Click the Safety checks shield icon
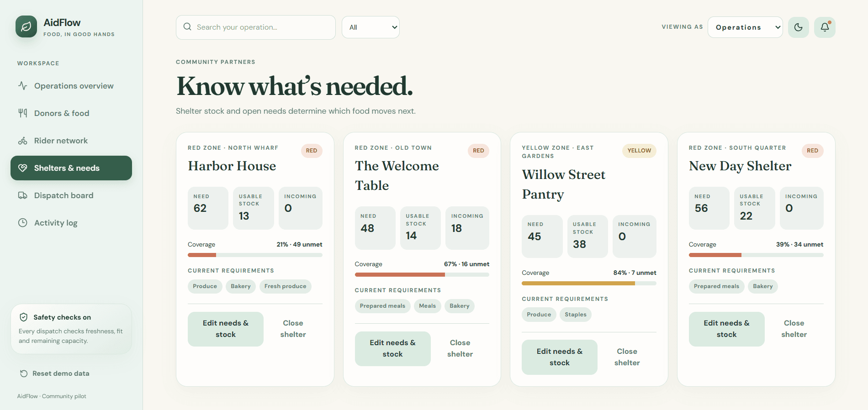 pyautogui.click(x=24, y=317)
